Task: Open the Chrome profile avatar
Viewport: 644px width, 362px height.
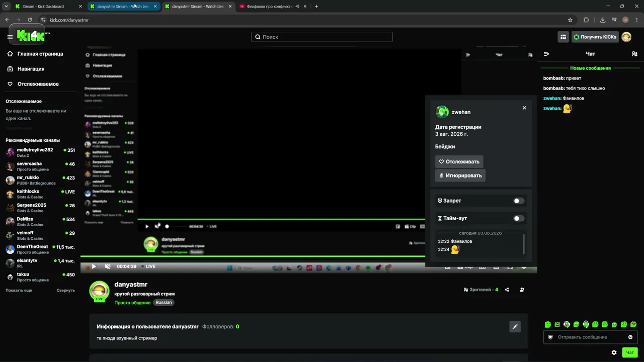Action: pyautogui.click(x=625, y=20)
